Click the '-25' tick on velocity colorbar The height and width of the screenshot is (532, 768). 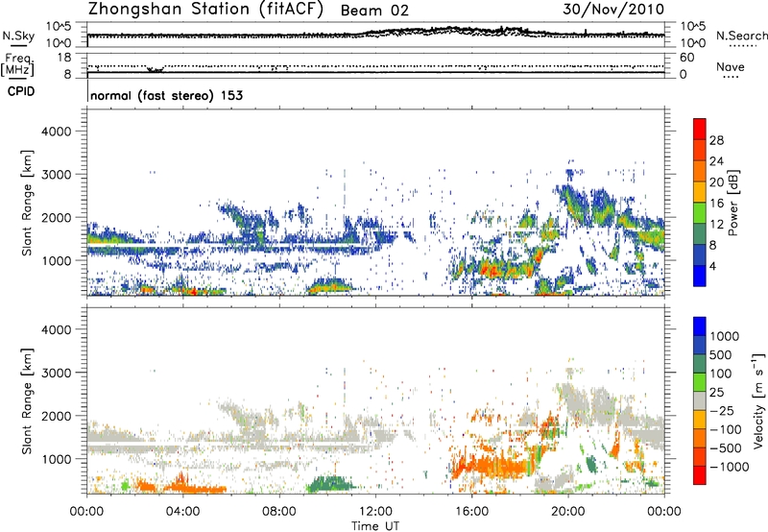pos(724,410)
